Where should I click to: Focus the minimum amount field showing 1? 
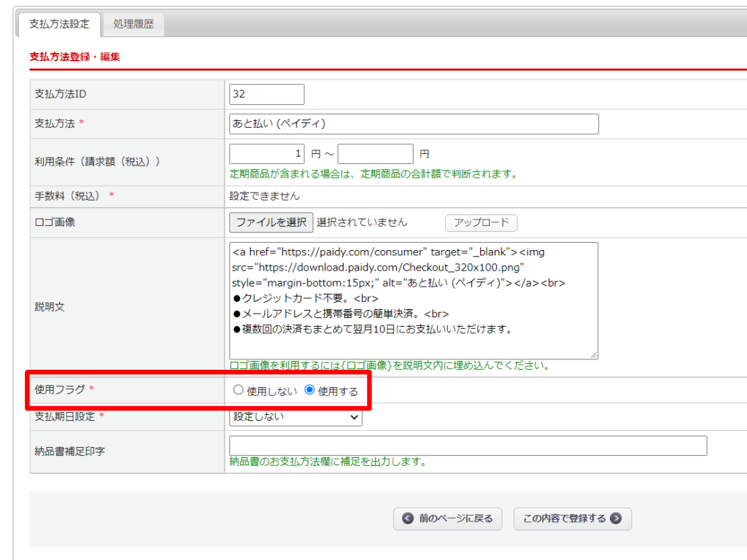[x=266, y=154]
